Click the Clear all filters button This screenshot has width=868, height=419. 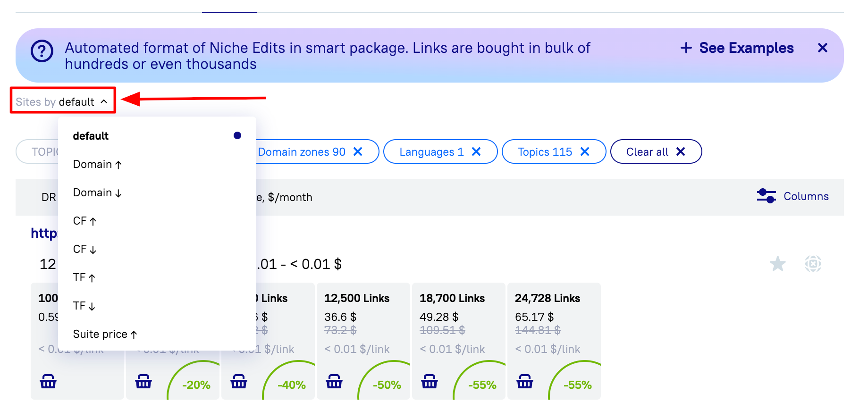[x=656, y=151]
